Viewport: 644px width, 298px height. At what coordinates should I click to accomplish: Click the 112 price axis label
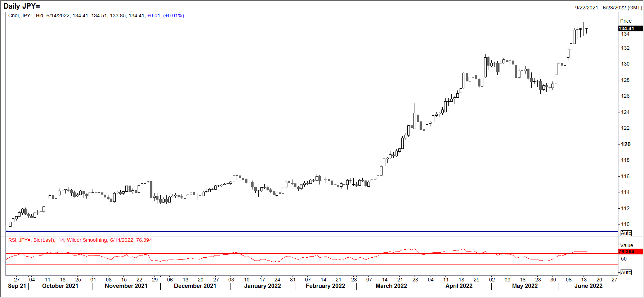[x=625, y=208]
